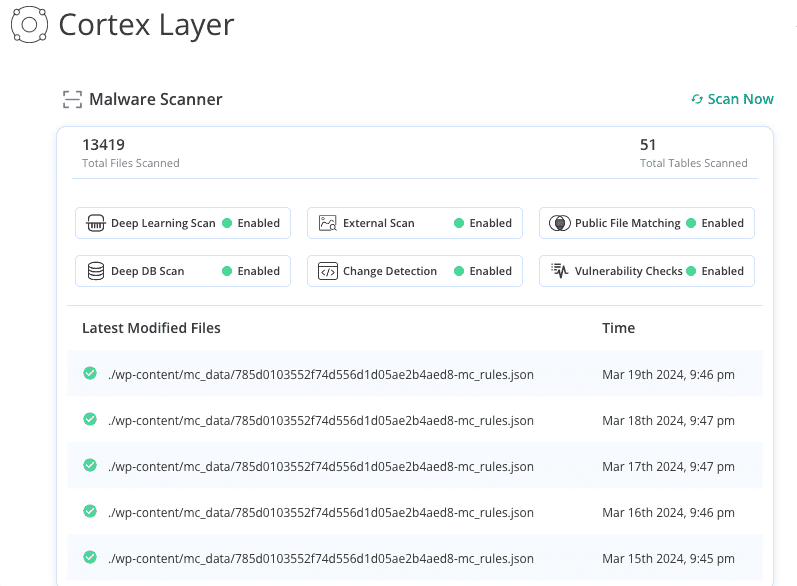Click green check icon for Mar 15th file
The width and height of the screenshot is (797, 586).
tap(90, 557)
